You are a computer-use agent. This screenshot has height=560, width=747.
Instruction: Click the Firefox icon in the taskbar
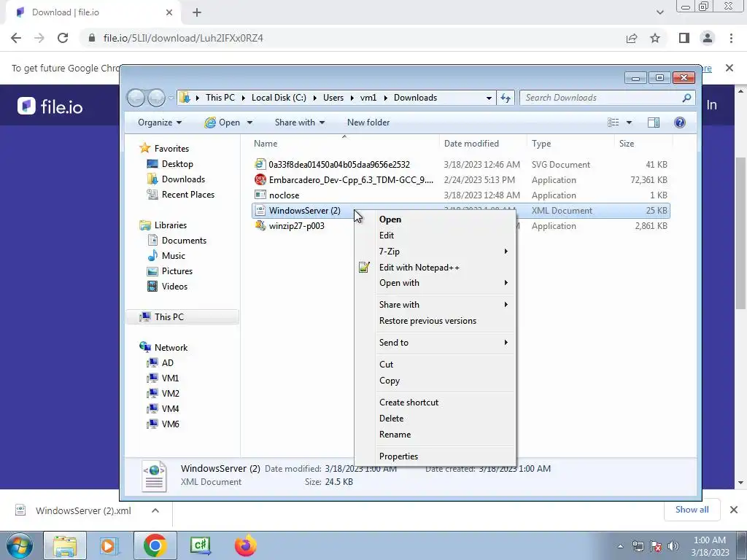click(246, 545)
